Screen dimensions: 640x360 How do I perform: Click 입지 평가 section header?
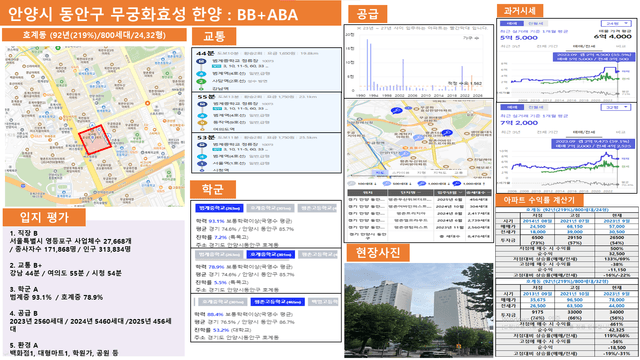(x=44, y=217)
